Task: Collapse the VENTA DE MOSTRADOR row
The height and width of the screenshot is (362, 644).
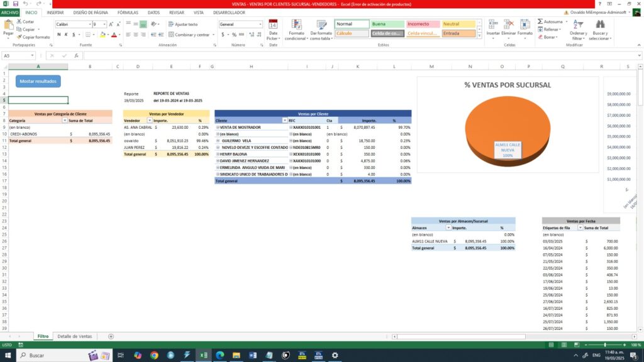Action: pyautogui.click(x=218, y=127)
